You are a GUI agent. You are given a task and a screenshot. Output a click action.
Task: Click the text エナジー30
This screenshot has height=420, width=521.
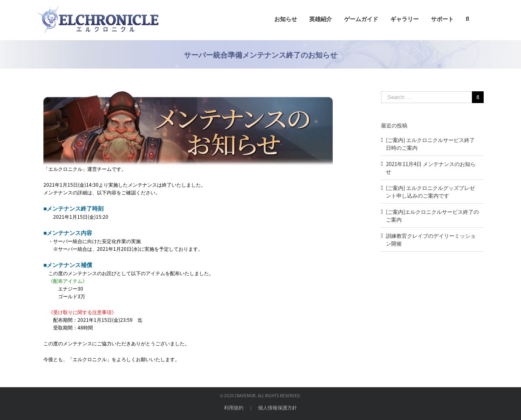71,289
